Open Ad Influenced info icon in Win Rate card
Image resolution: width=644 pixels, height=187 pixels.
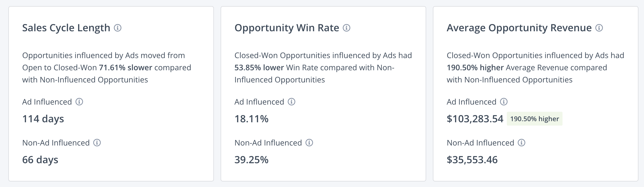coord(292,102)
